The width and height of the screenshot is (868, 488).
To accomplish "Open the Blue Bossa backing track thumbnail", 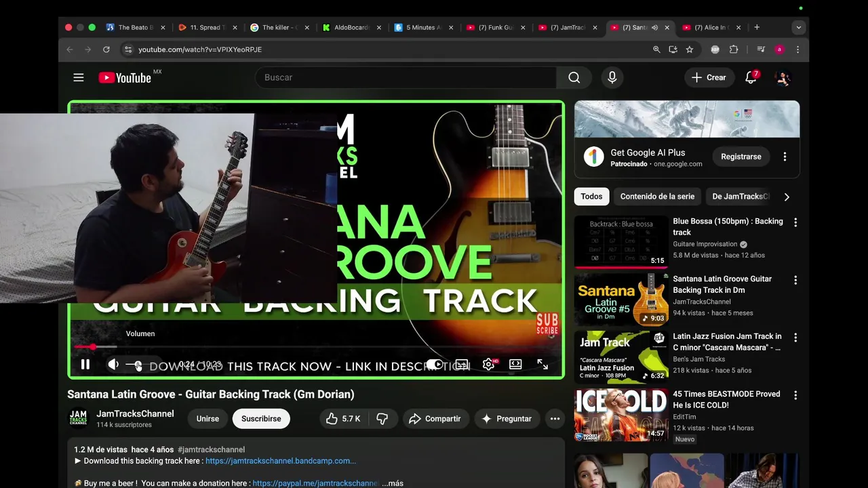I will [621, 242].
